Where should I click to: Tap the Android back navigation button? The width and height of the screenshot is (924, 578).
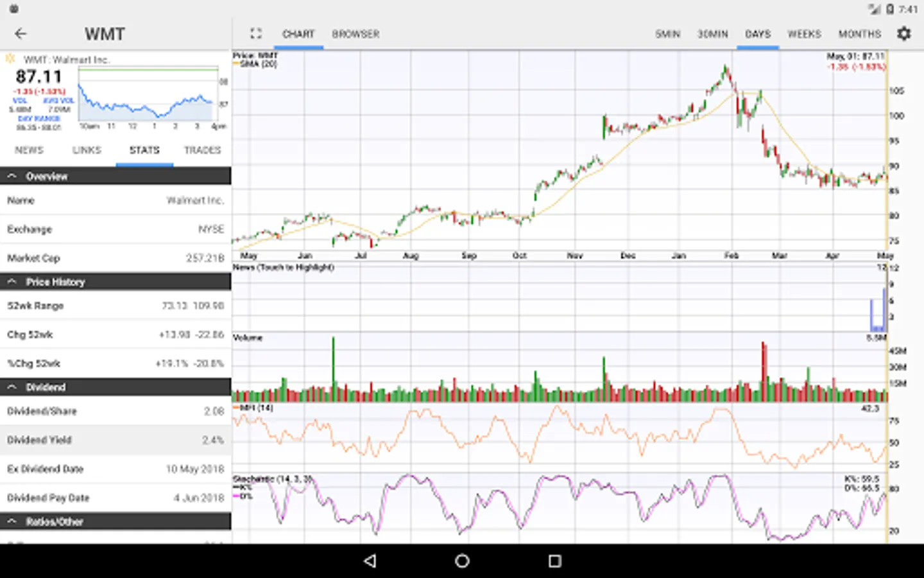pyautogui.click(x=370, y=561)
